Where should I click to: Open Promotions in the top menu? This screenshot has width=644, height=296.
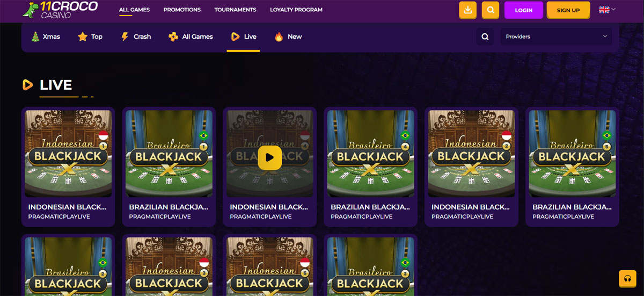tap(182, 10)
